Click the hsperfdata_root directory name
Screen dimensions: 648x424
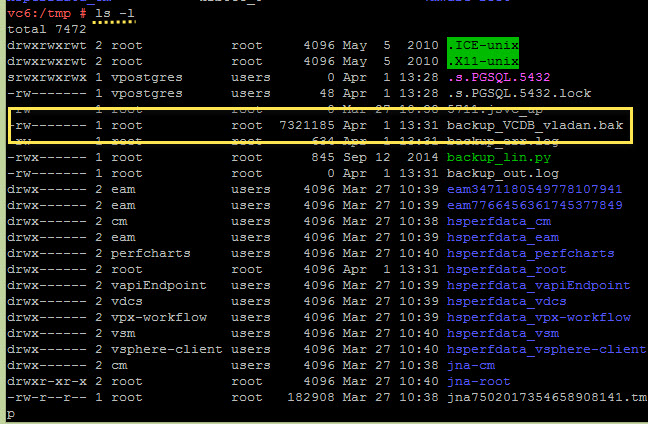pos(507,269)
